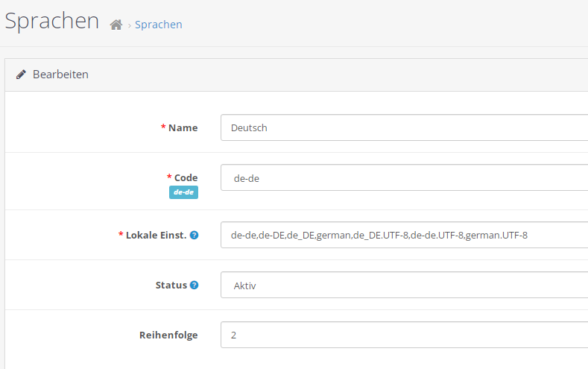Click the Code field label
This screenshot has width=588, height=369.
[x=186, y=177]
